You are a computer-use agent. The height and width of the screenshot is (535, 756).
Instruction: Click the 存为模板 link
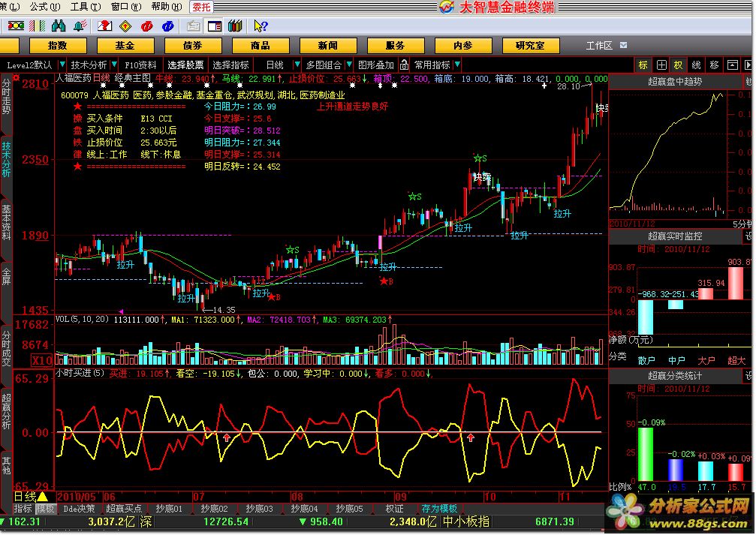pyautogui.click(x=439, y=509)
